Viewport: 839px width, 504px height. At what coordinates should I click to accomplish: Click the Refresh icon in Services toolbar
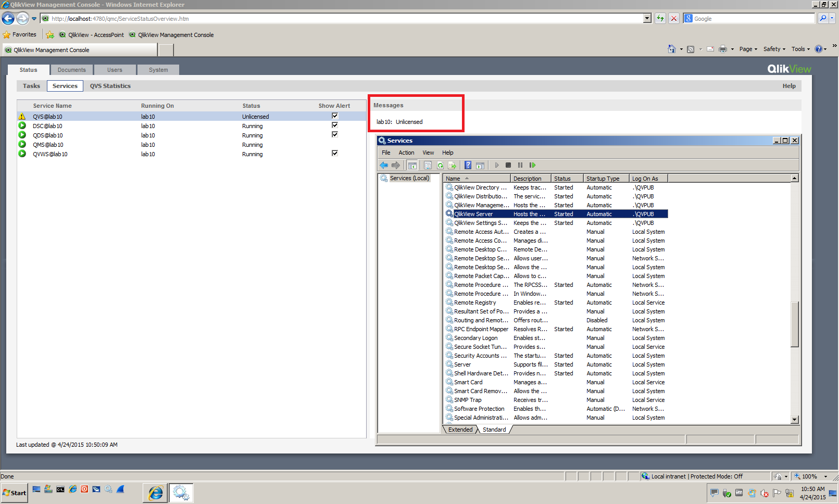pos(440,166)
